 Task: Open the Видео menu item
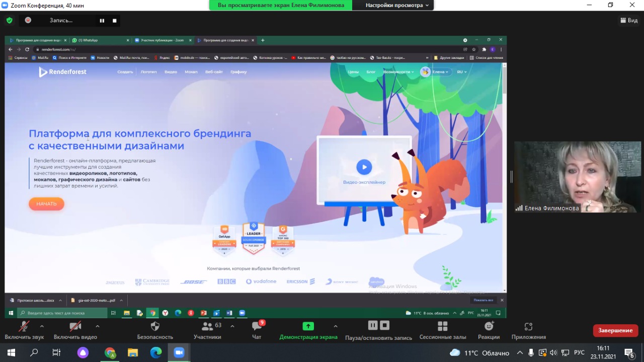coord(171,72)
